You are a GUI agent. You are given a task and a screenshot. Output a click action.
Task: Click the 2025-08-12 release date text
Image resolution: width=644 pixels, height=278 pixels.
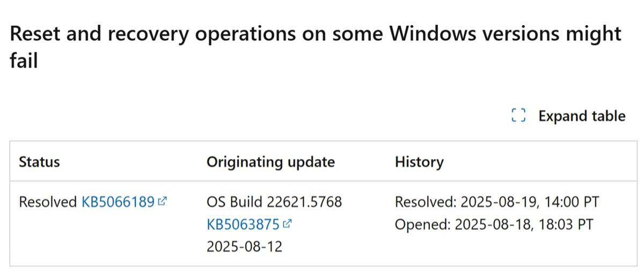pos(244,247)
